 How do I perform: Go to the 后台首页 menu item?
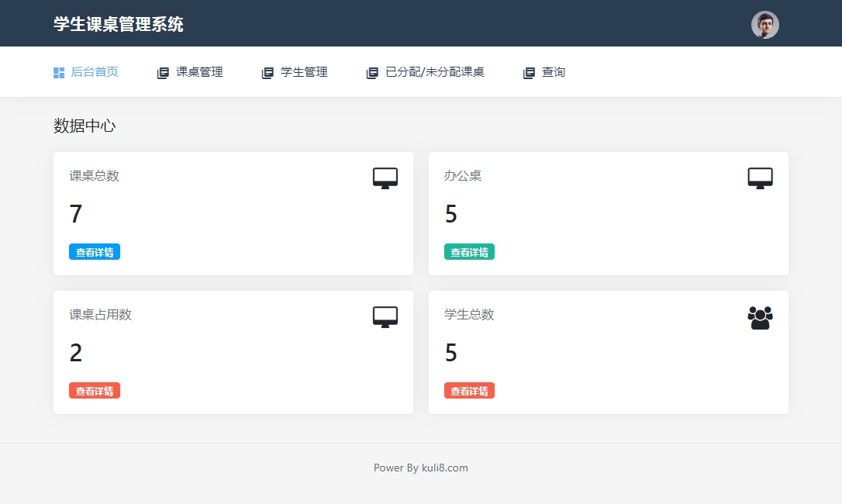[x=95, y=72]
